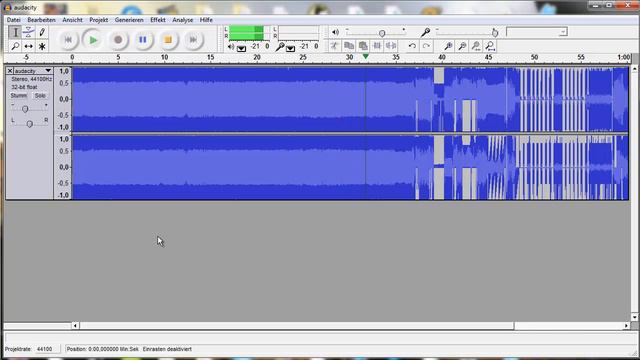Image resolution: width=640 pixels, height=360 pixels.
Task: Redo the last undone action
Action: tap(427, 46)
